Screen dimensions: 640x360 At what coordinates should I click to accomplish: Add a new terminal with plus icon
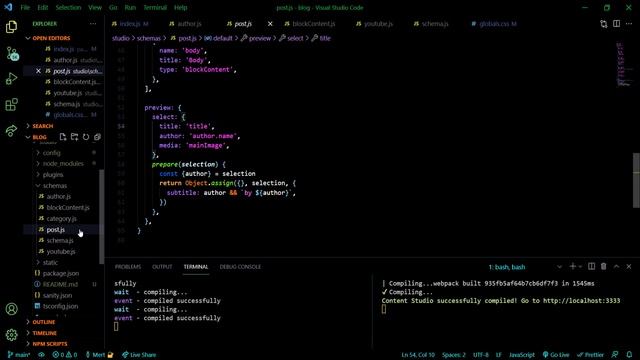click(x=572, y=267)
